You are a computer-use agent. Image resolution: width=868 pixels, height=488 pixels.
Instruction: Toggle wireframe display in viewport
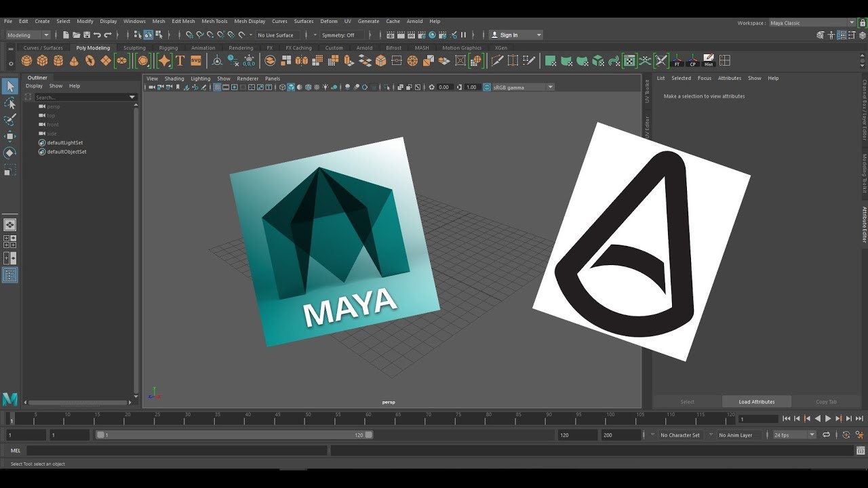click(283, 87)
